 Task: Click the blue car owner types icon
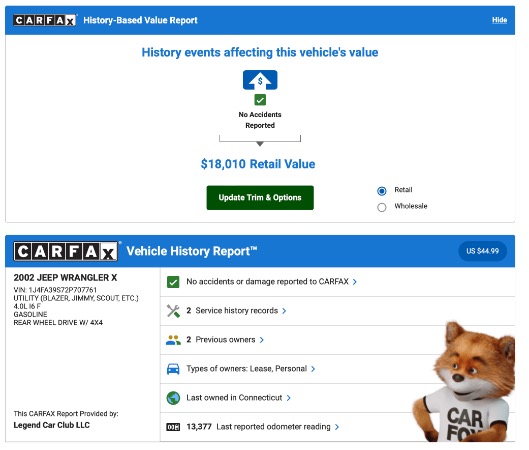click(x=173, y=369)
